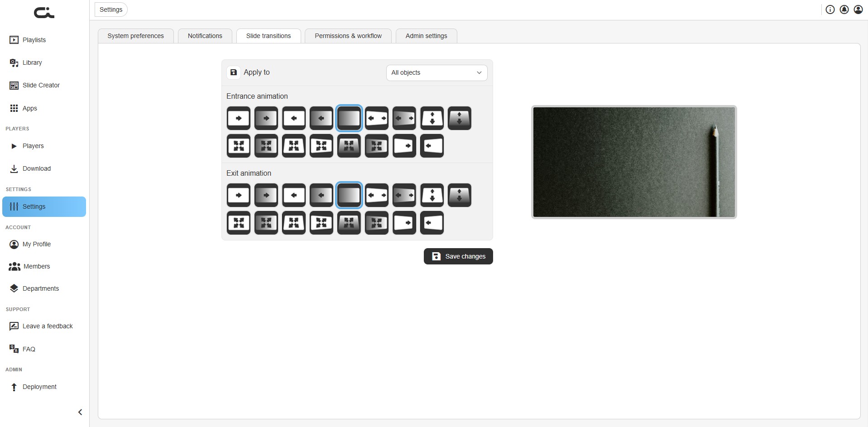Screen dimensions: 868x427
Task: Open Library in sidebar
Action: (44, 62)
